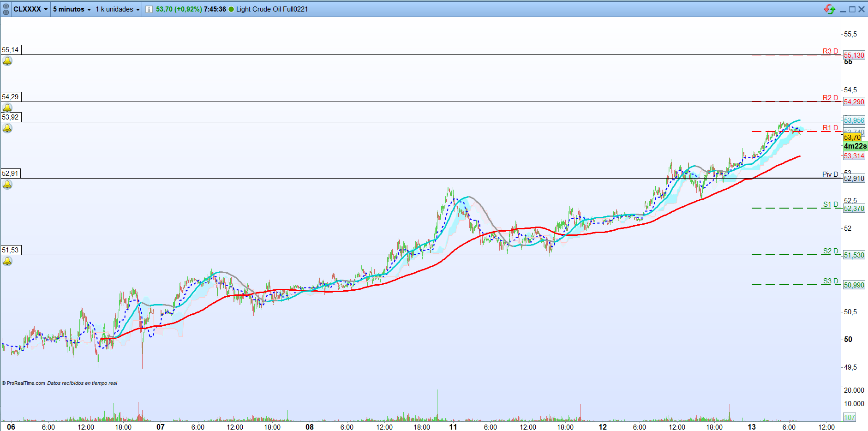The image size is (868, 431).
Task: Click the 52,370 price axis tag
Action: [x=854, y=209]
